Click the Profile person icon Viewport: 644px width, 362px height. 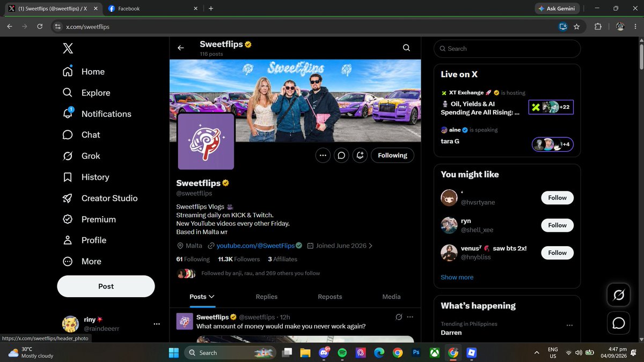point(68,240)
